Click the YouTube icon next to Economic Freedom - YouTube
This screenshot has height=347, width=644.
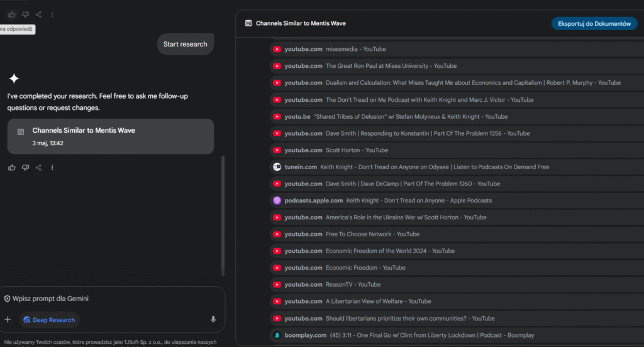pos(277,268)
